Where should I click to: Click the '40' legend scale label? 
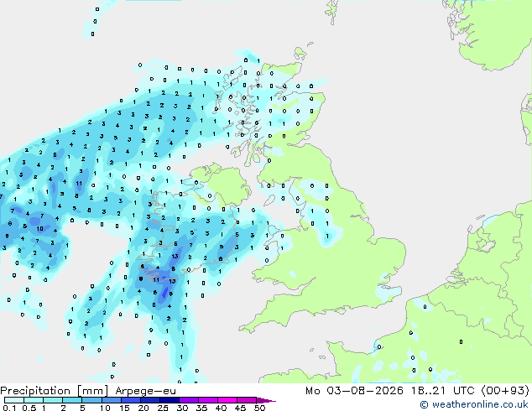(221, 408)
